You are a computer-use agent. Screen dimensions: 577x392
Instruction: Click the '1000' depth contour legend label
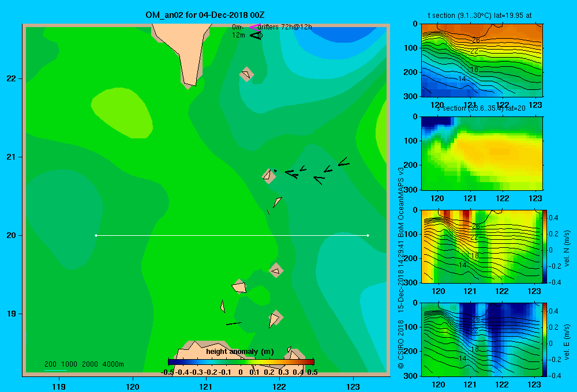point(69,364)
